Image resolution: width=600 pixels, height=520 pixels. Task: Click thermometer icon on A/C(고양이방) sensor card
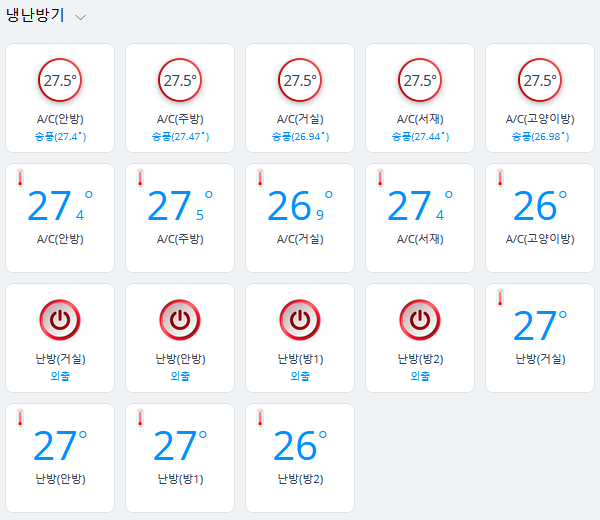click(500, 178)
